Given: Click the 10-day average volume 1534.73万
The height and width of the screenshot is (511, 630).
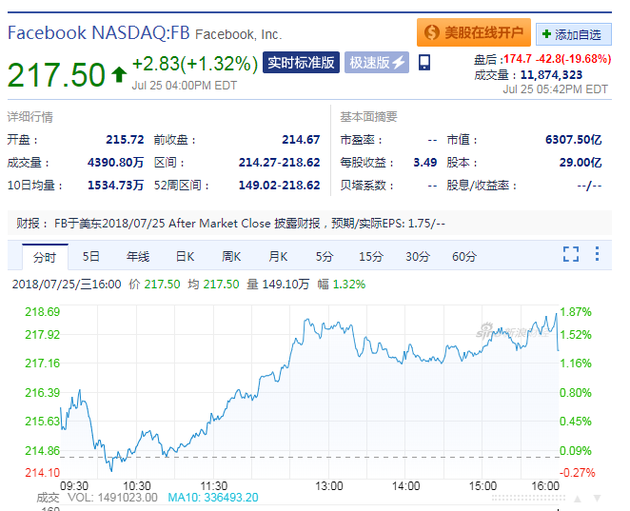Looking at the screenshot, I should 116,185.
